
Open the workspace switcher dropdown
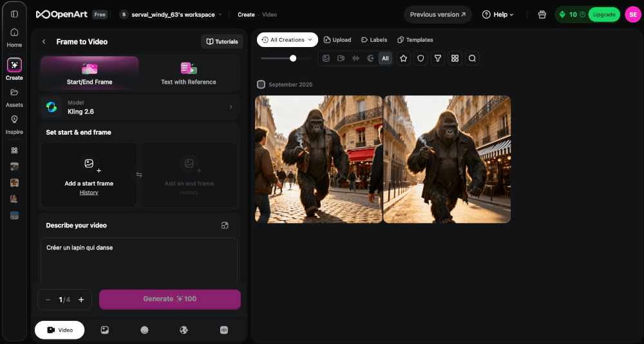171,14
